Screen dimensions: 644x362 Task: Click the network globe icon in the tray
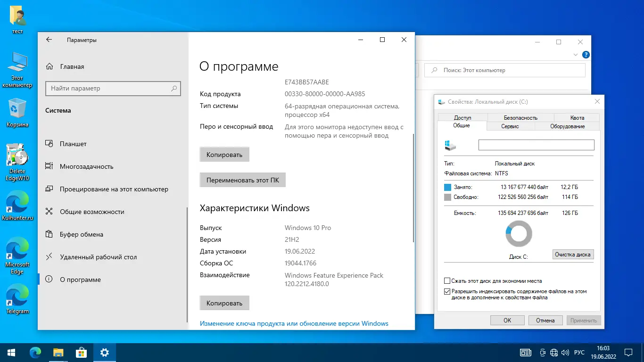click(x=554, y=352)
